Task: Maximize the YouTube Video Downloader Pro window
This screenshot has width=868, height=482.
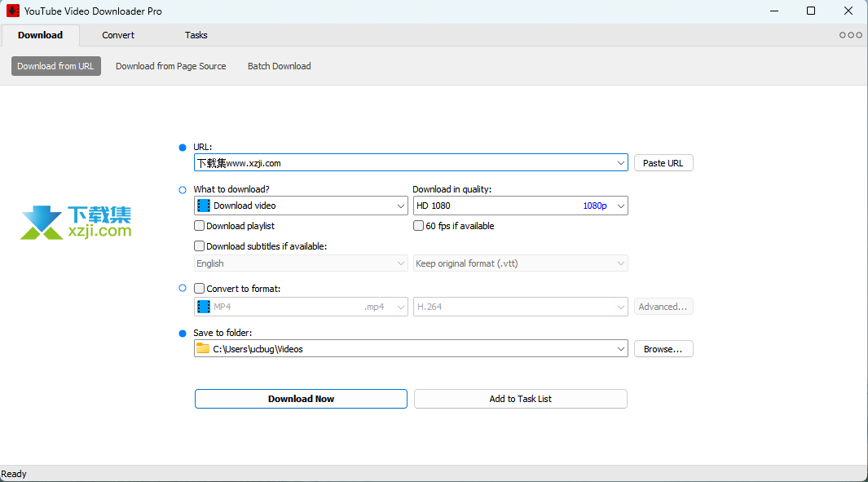Action: click(811, 11)
